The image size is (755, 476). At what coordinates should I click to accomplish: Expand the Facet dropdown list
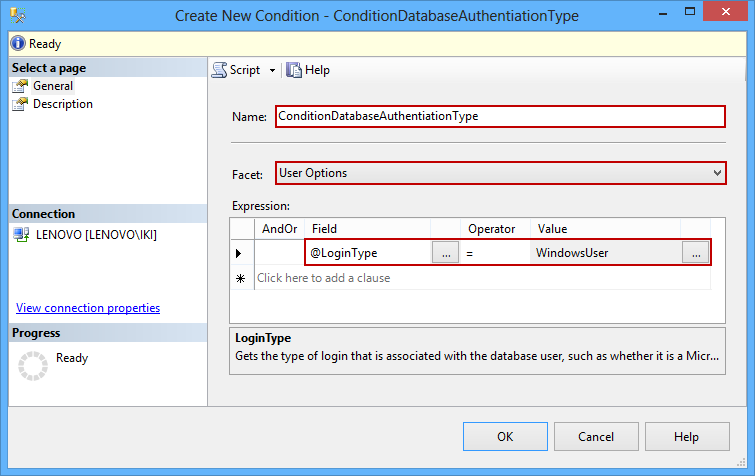click(x=716, y=174)
